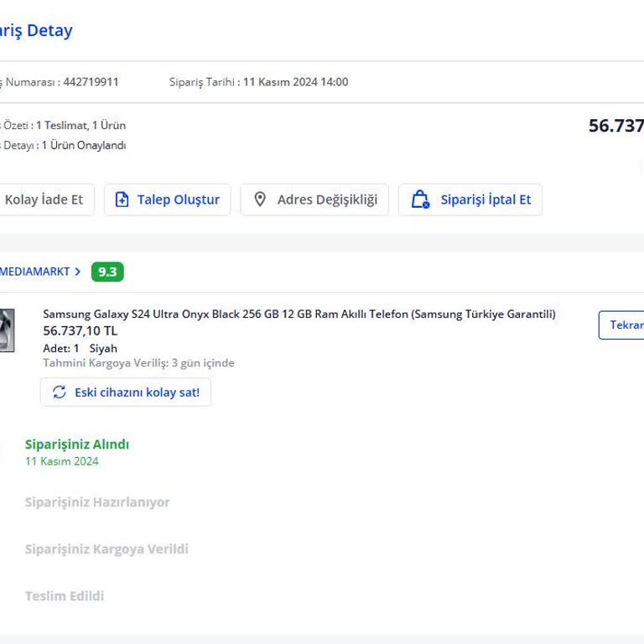Select the Siparişiniz Hazırlanıyor status step
This screenshot has width=644, height=644.
coord(97,502)
